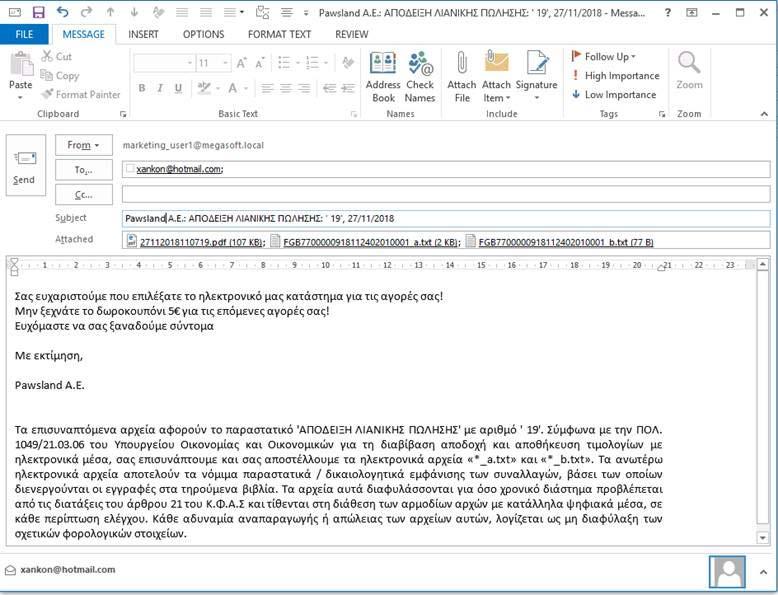Toggle High Importance tag
This screenshot has width=778, height=595.
[x=616, y=75]
